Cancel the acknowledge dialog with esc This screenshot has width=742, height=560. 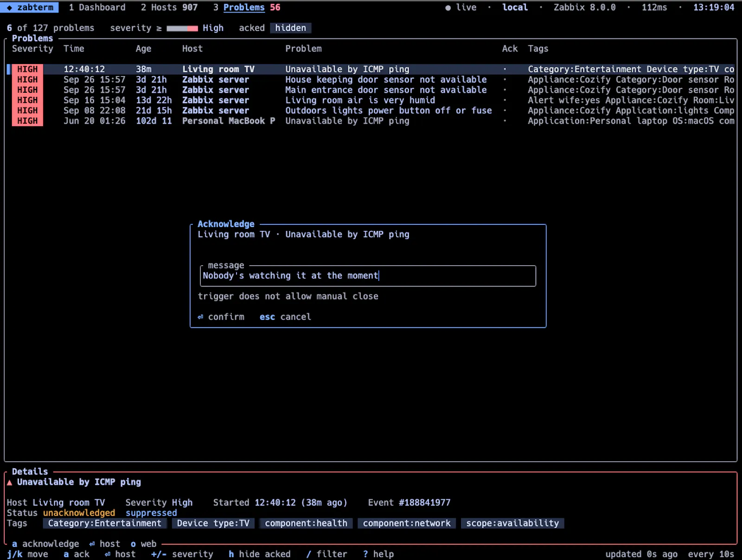285,317
